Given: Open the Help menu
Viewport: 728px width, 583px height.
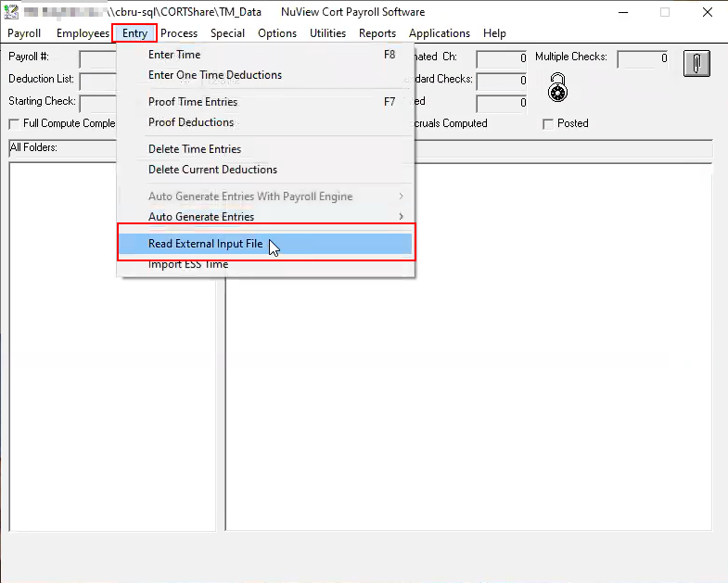Looking at the screenshot, I should pos(494,33).
